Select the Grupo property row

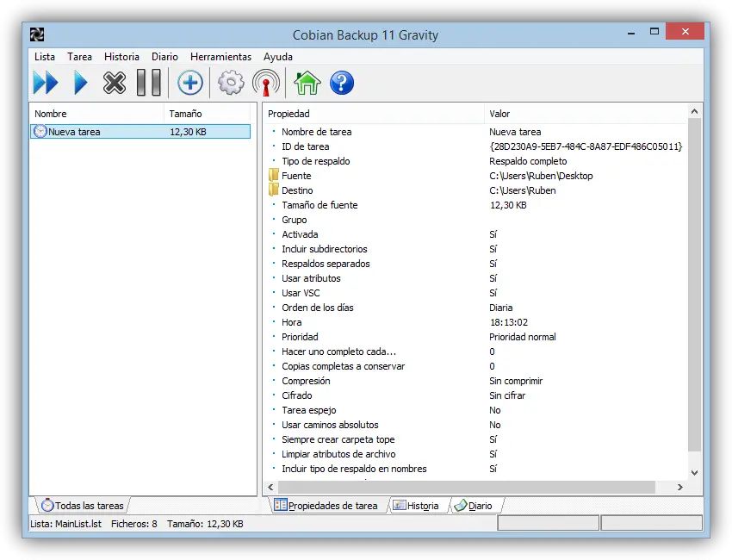coord(295,220)
